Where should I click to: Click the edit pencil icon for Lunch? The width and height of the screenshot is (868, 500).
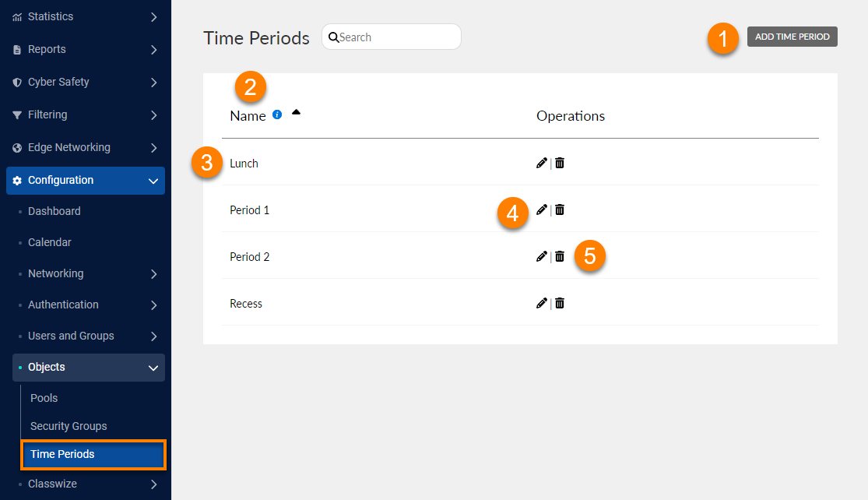[x=542, y=163]
